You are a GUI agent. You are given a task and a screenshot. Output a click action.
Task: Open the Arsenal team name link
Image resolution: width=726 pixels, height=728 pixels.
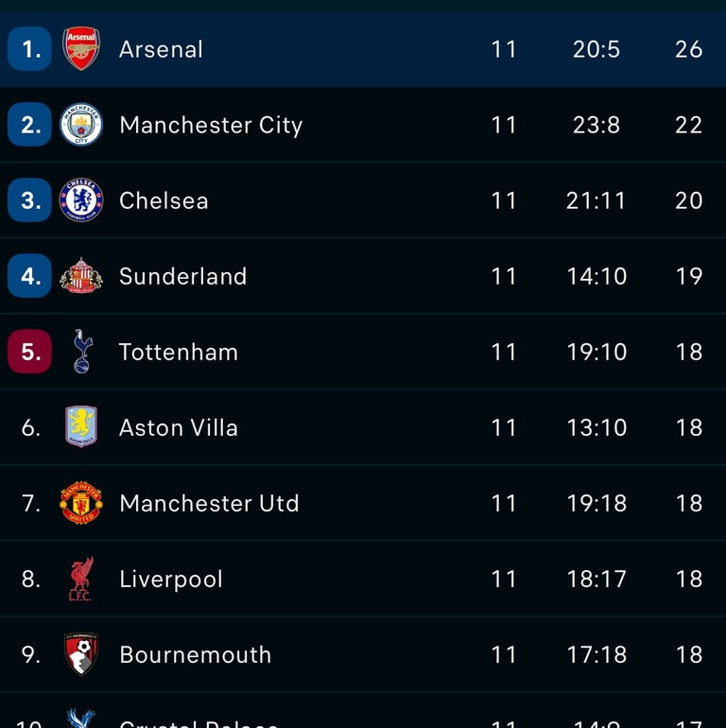pos(161,49)
